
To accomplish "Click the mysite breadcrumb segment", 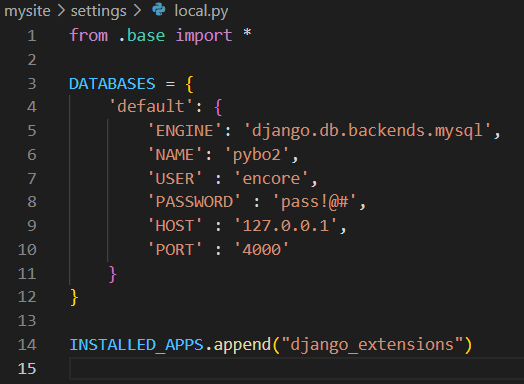I will pos(27,11).
